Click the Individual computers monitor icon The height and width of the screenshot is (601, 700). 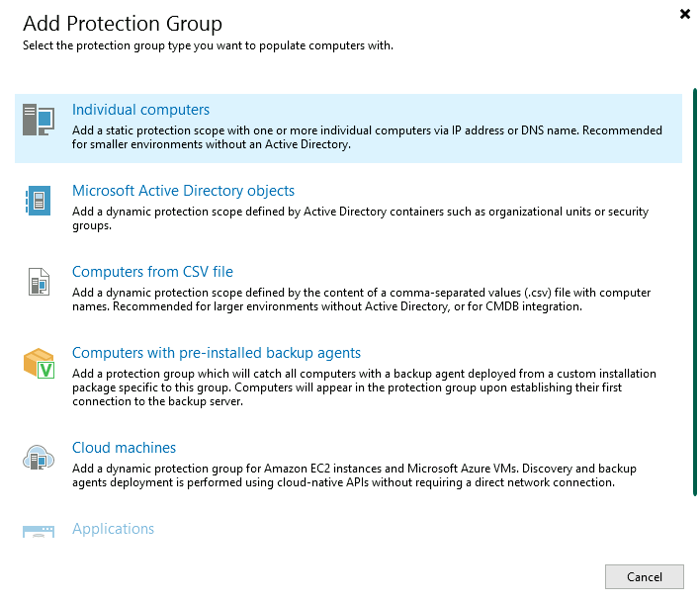point(38,120)
